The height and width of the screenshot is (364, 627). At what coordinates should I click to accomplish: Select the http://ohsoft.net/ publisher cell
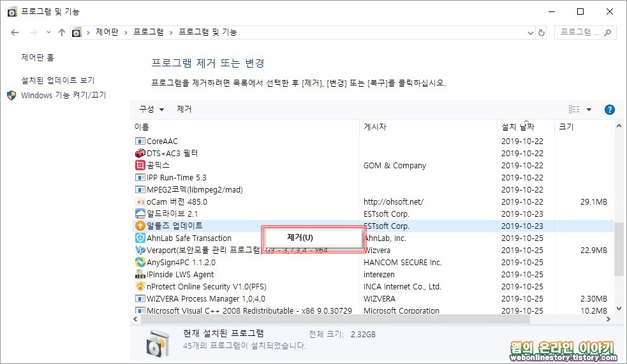point(393,202)
